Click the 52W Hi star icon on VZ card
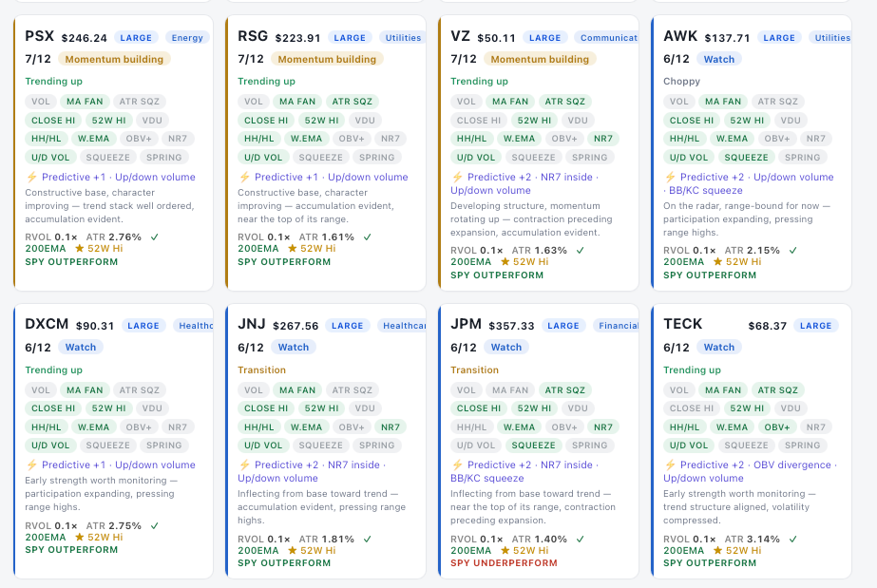877x588 pixels. click(505, 261)
